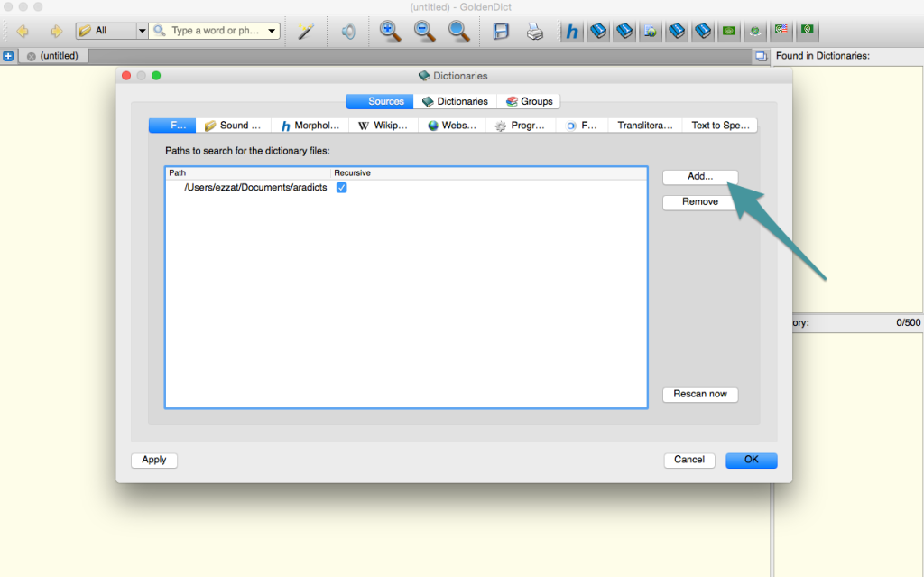The width and height of the screenshot is (924, 577).
Task: Click the Rescan now button
Action: (x=700, y=394)
